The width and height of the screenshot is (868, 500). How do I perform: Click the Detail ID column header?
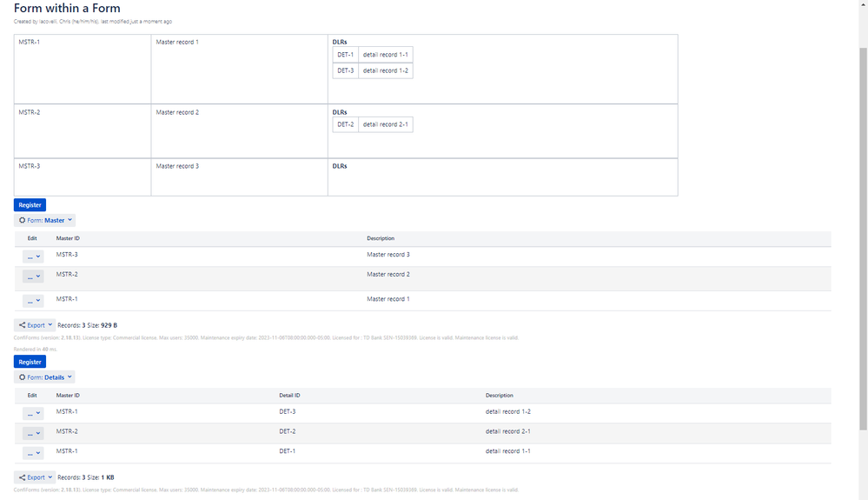289,396
